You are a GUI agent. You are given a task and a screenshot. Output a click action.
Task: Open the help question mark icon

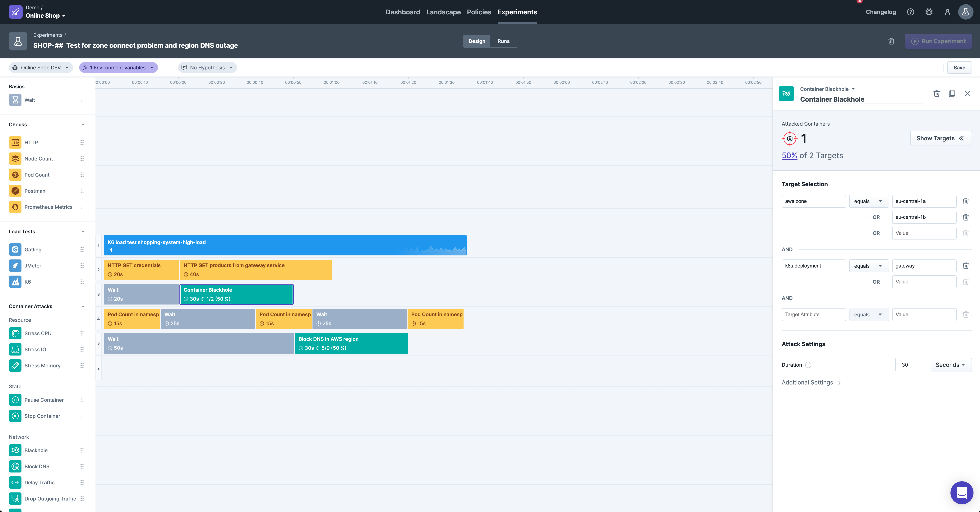click(x=910, y=12)
